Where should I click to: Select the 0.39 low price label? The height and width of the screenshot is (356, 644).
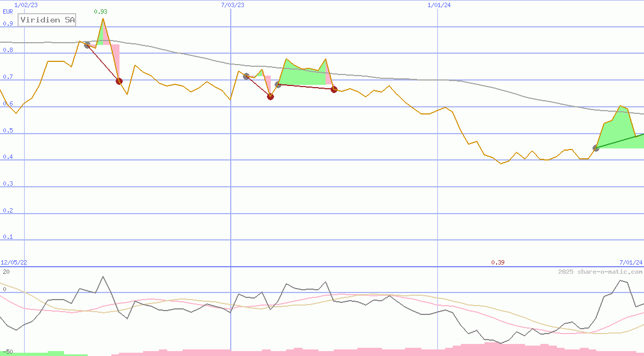497,263
